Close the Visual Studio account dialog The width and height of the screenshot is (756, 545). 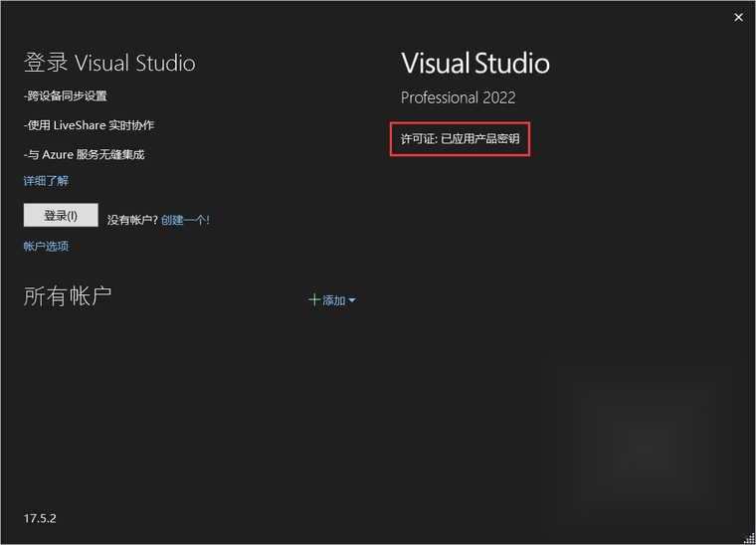click(738, 17)
